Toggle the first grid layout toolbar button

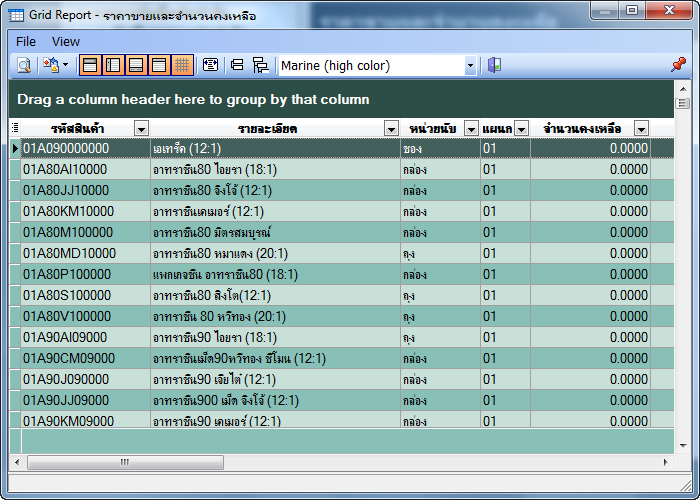coord(90,66)
